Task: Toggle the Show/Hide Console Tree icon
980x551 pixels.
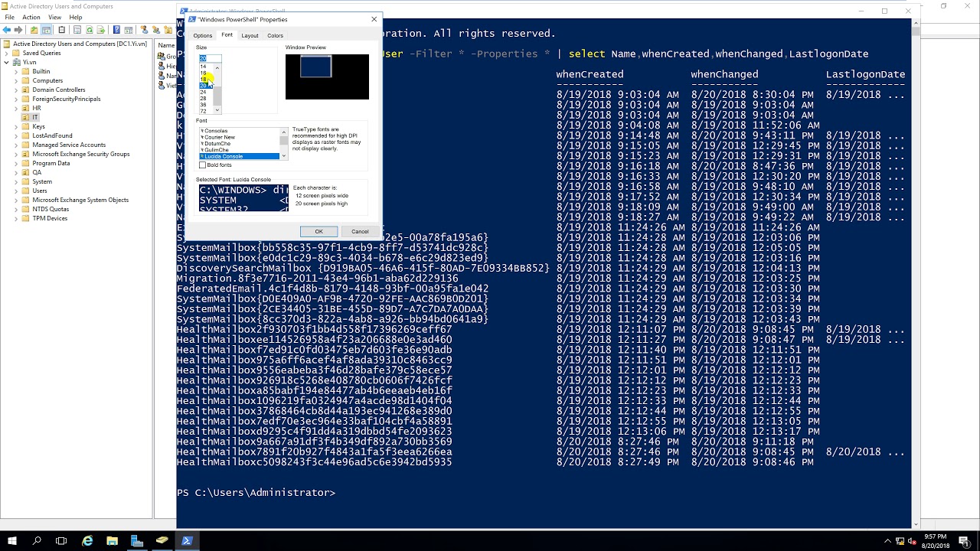Action: click(x=47, y=30)
